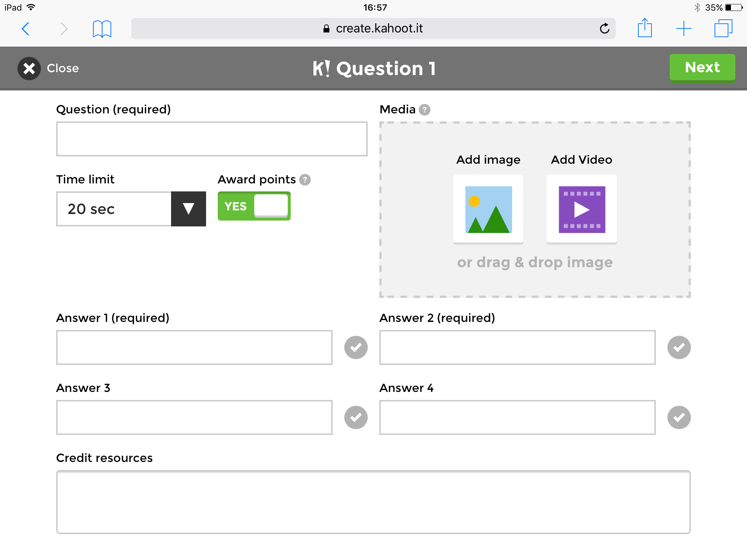Click the Kahoot logo in the header

(x=323, y=68)
